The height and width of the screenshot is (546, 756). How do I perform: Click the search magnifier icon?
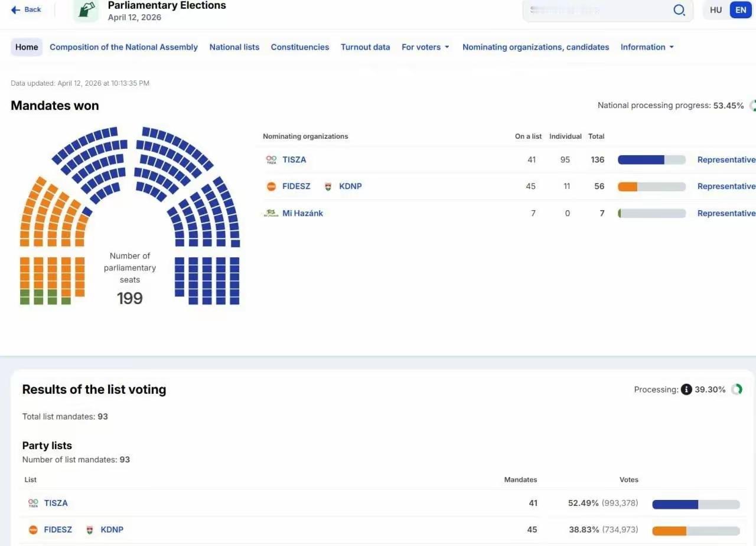679,10
